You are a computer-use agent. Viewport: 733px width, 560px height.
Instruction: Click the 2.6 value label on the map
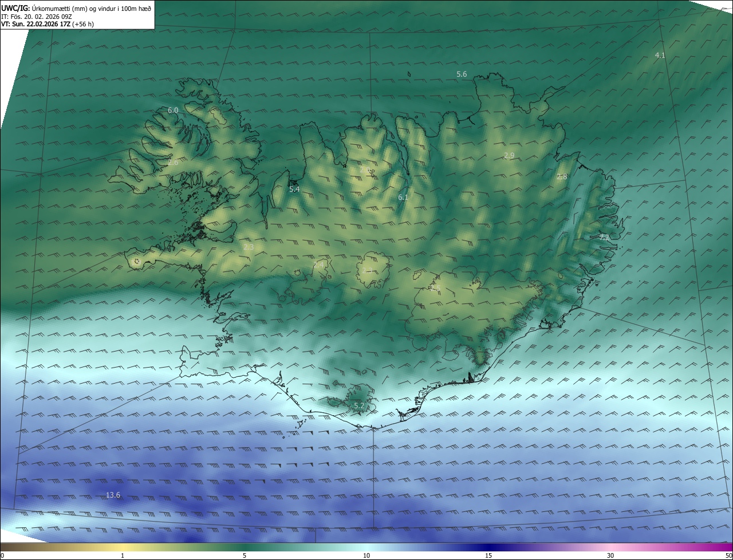tap(173, 163)
